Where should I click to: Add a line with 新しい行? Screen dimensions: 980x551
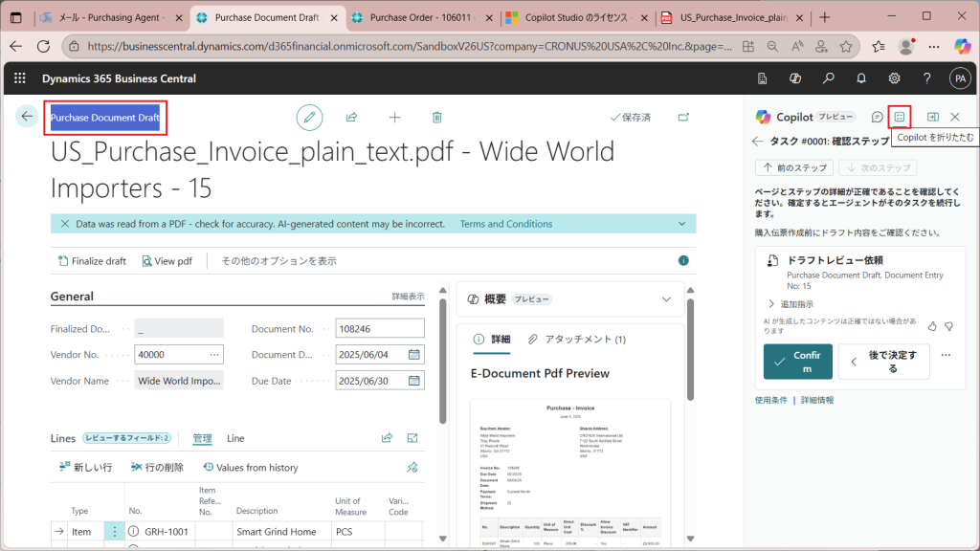point(85,467)
